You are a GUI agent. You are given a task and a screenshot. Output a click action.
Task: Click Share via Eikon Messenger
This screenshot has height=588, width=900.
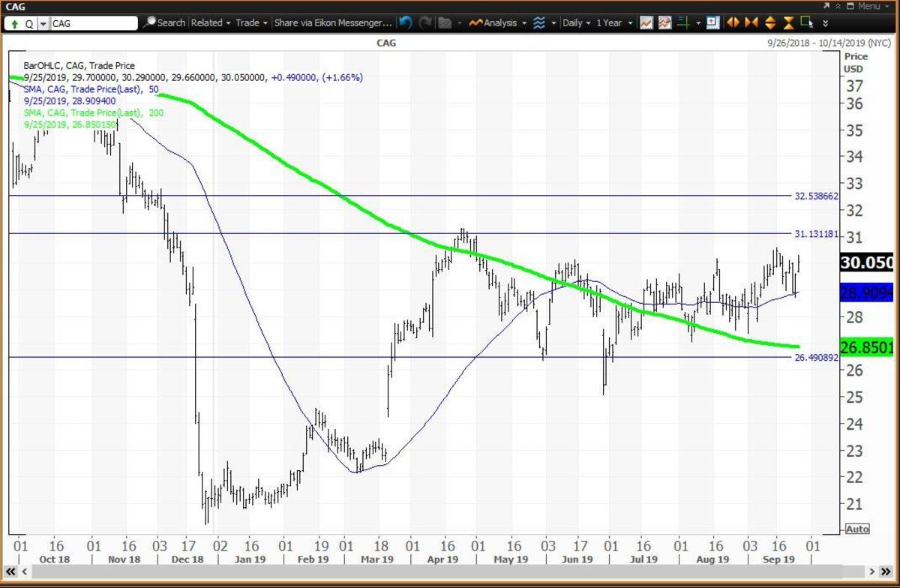click(332, 22)
